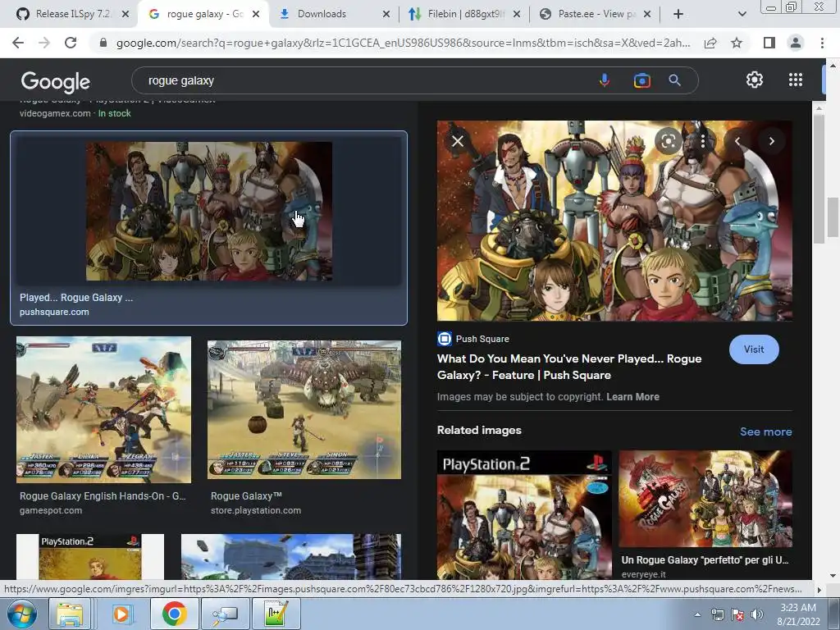Viewport: 840px width, 630px height.
Task: Search by voice with the microphone
Action: point(605,80)
